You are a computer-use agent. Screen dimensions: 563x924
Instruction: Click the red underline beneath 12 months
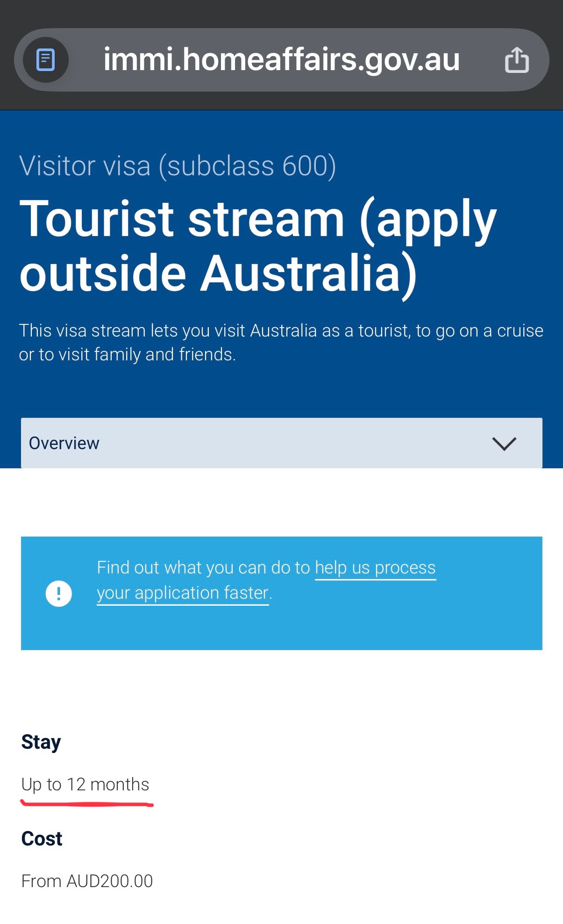click(x=87, y=804)
